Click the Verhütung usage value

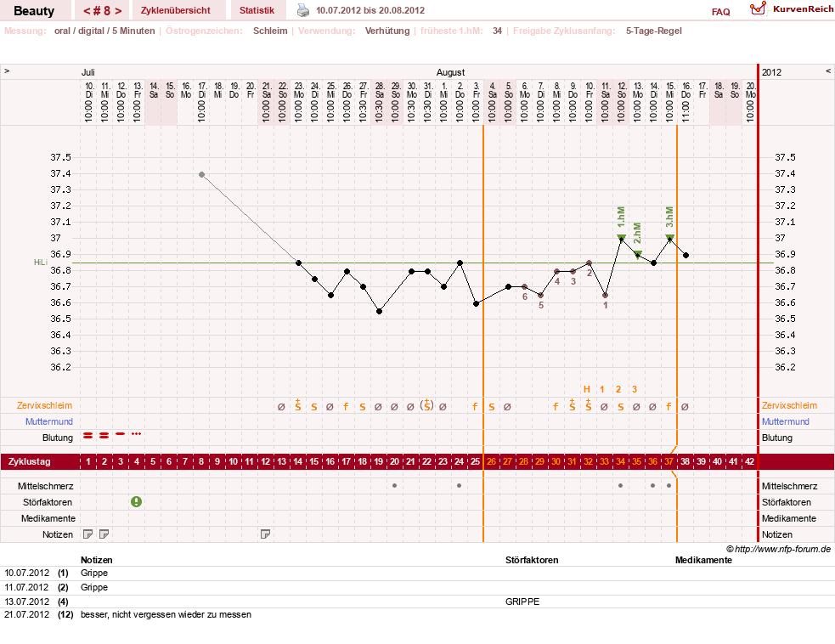point(387,31)
